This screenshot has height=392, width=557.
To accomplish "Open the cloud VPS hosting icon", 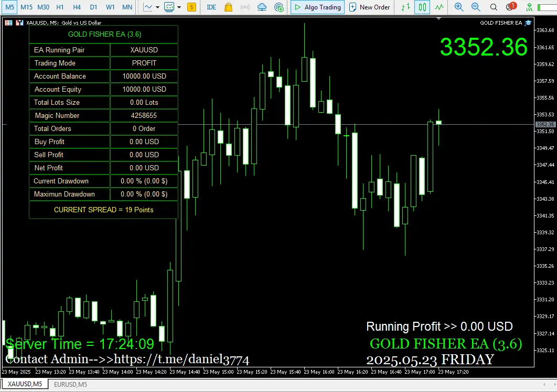I will pos(262,7).
